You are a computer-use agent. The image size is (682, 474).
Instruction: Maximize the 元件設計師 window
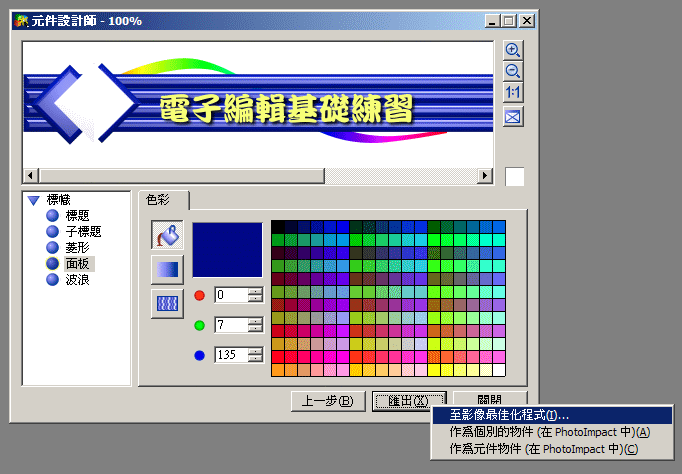[x=508, y=21]
